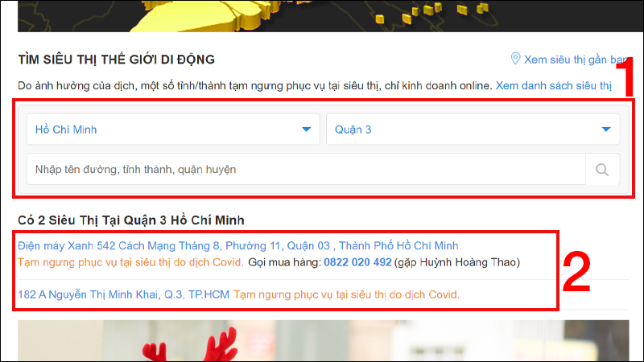Click the store photo at bottom
This screenshot has width=644, height=362.
click(324, 340)
